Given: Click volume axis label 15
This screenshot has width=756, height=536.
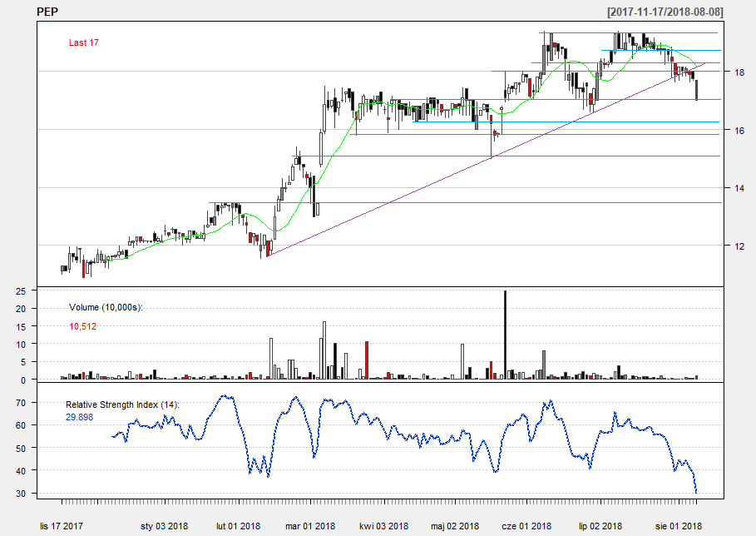Looking at the screenshot, I should click(21, 326).
